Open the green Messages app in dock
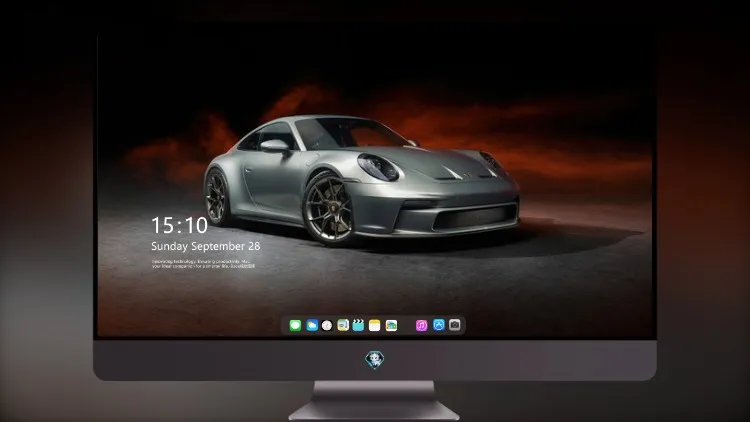Screen dimensions: 750x422 click(x=295, y=325)
